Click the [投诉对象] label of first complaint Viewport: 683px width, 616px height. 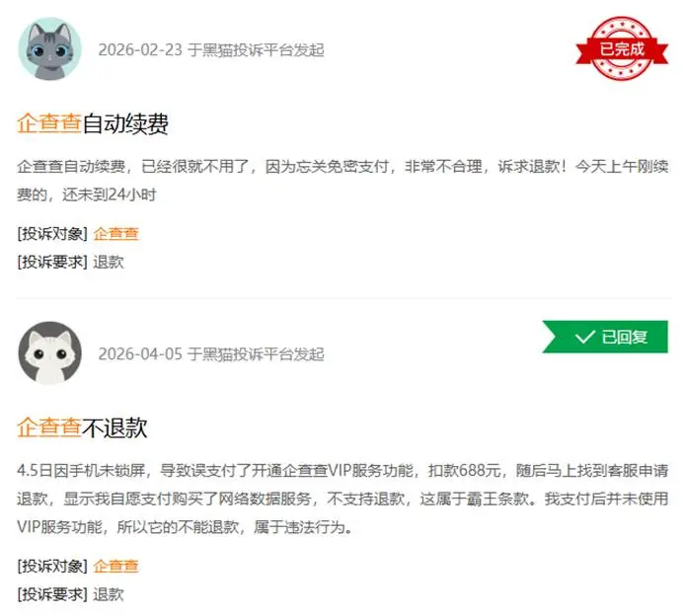point(52,234)
